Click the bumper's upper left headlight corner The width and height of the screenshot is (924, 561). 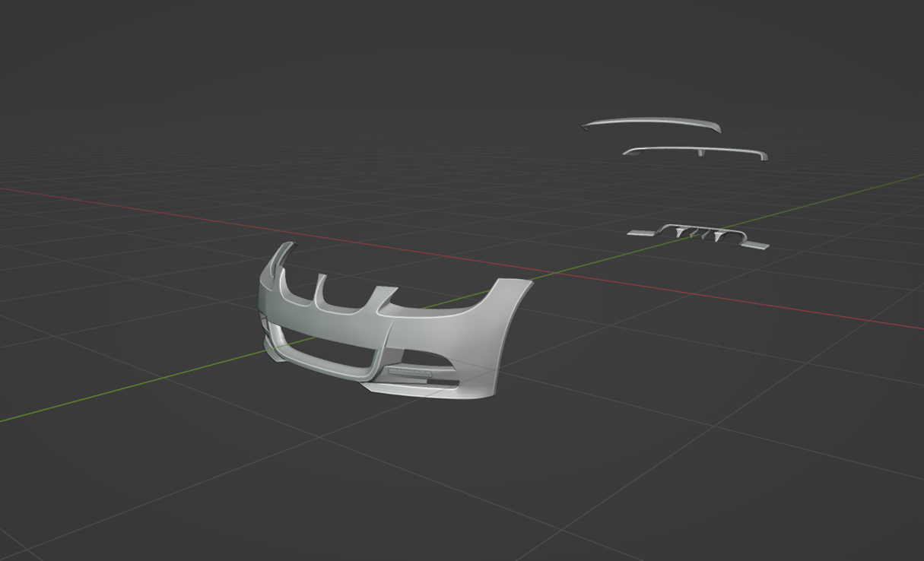(283, 252)
